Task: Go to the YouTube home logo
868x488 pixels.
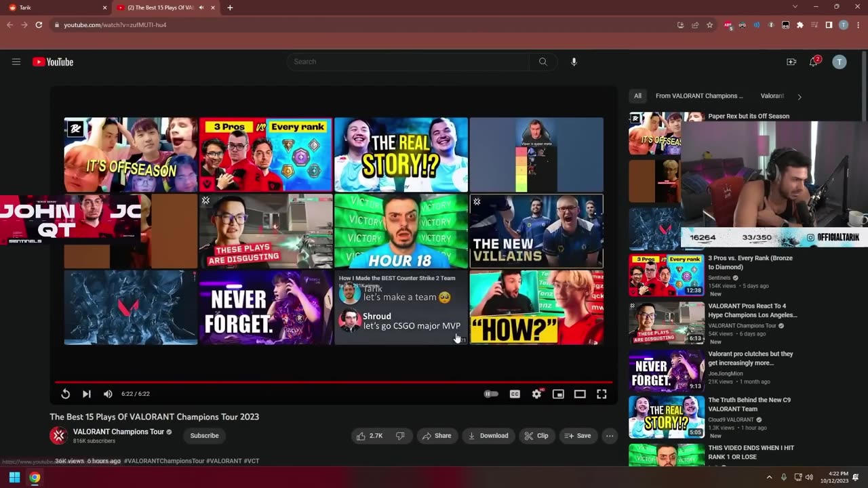Action: point(53,62)
